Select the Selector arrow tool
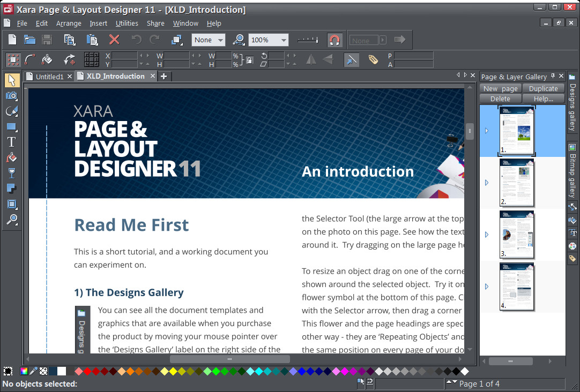Viewport: 580px width, 392px height. pyautogui.click(x=12, y=80)
